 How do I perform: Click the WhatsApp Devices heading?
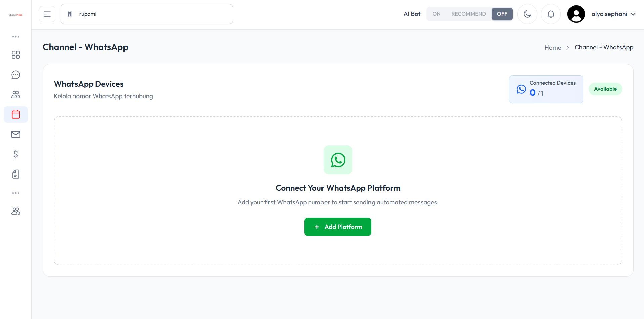coord(89,84)
